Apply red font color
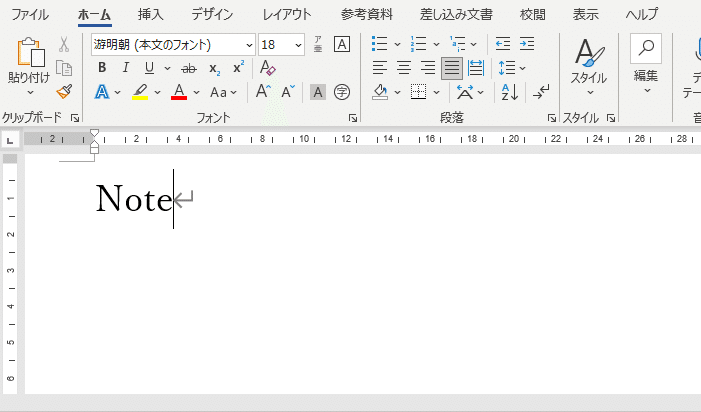 click(179, 92)
